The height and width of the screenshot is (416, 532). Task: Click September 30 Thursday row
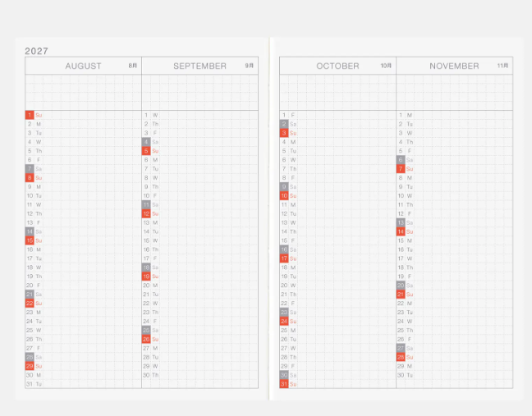[x=199, y=375]
